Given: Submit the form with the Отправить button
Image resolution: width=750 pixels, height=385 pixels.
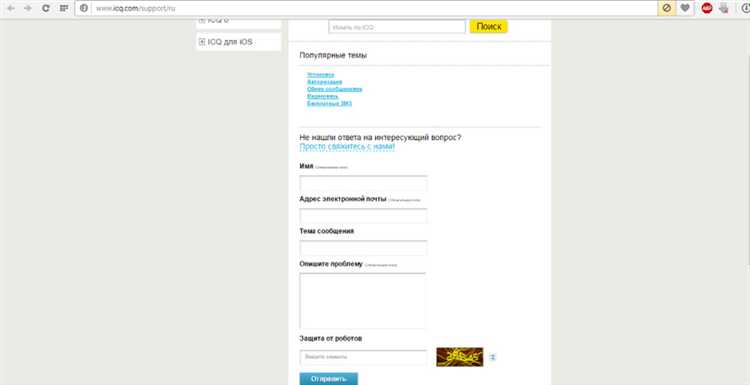Looking at the screenshot, I should (329, 379).
